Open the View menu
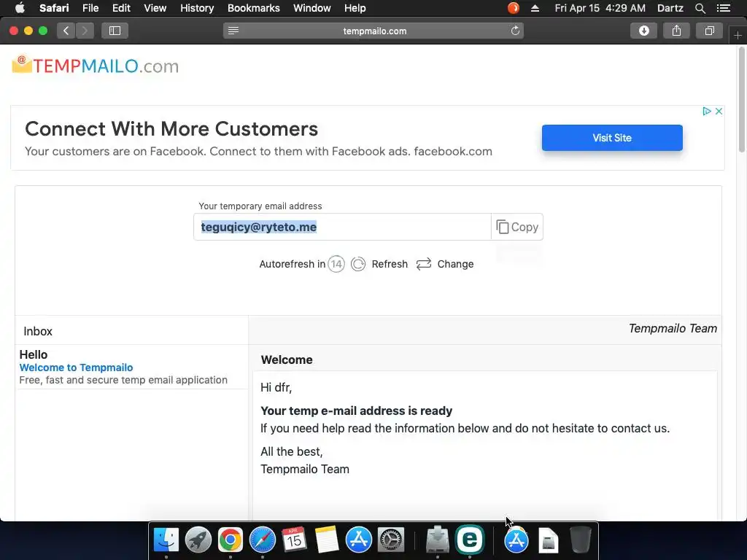 tap(155, 8)
